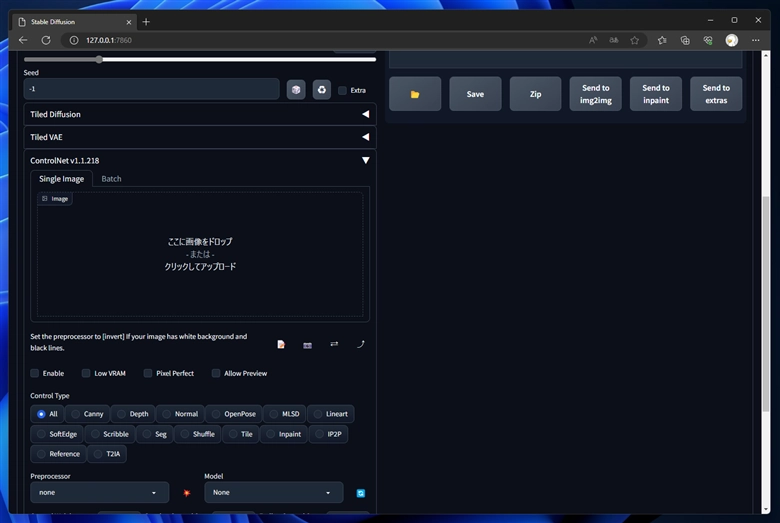Screen dimensions: 780x523
Task: Open the browser profile avatar
Action: (732, 40)
